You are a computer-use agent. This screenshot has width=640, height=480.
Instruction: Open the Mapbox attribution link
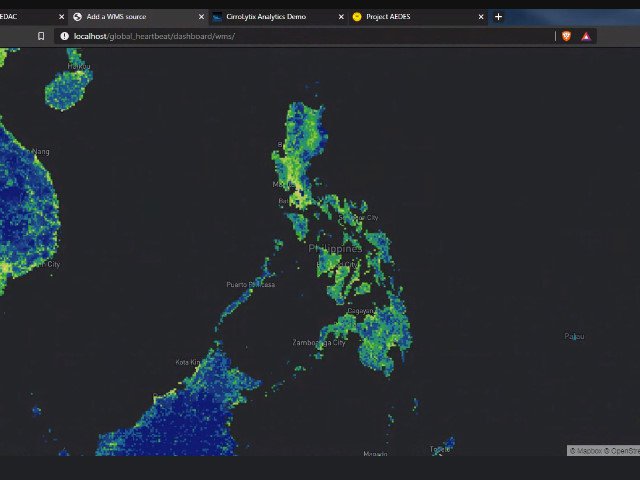pyautogui.click(x=585, y=451)
